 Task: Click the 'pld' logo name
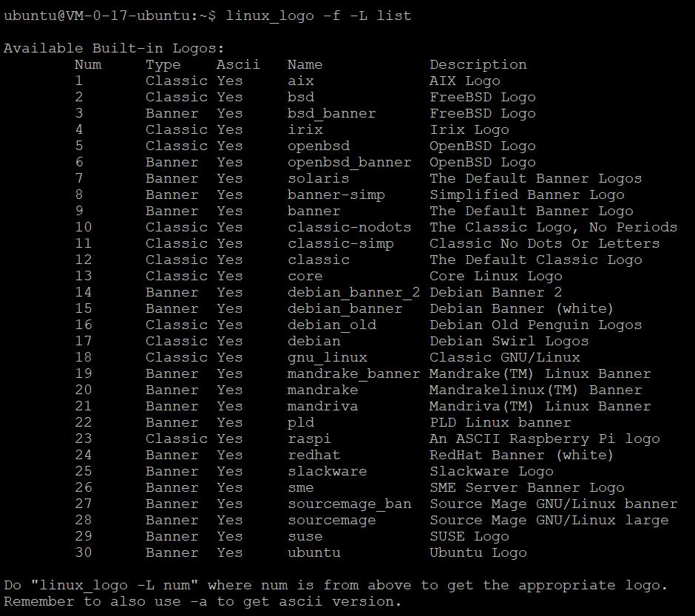[300, 423]
